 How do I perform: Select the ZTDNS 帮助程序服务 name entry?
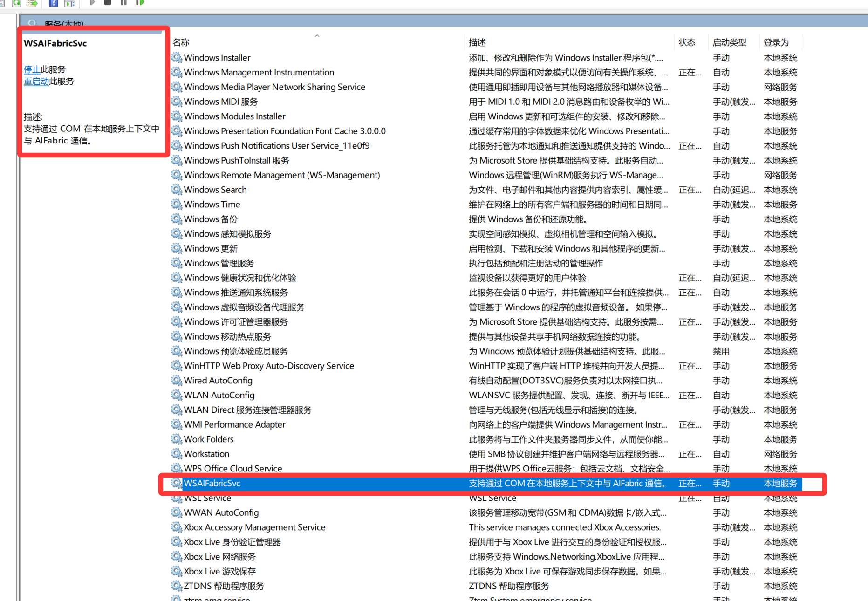tap(224, 586)
